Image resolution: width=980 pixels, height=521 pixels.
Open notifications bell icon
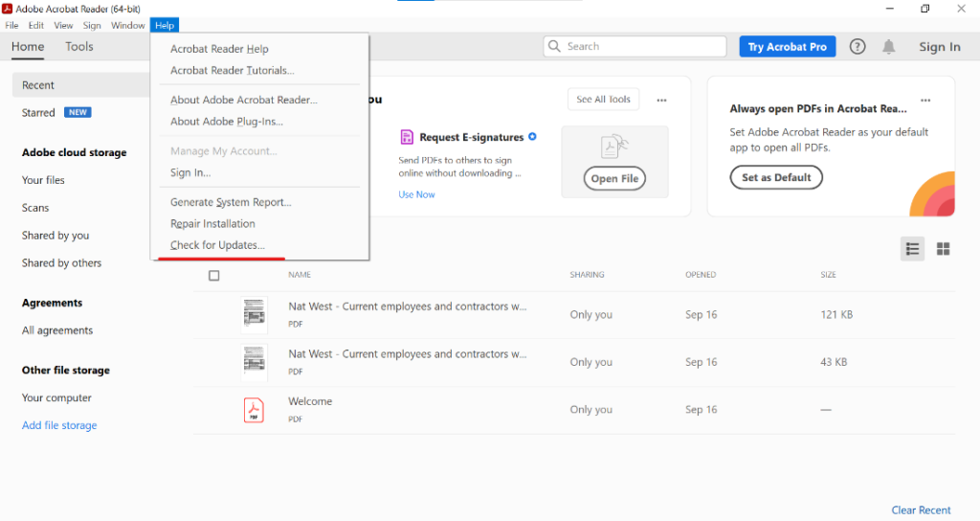[889, 46]
